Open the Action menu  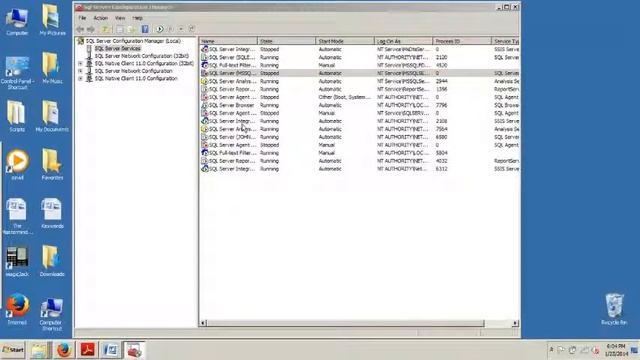coord(100,18)
